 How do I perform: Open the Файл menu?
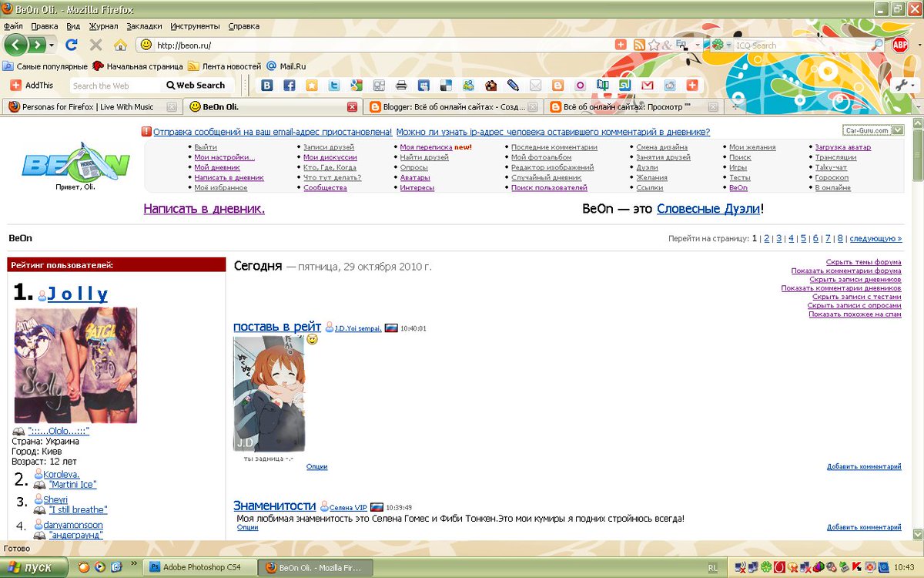pyautogui.click(x=13, y=26)
